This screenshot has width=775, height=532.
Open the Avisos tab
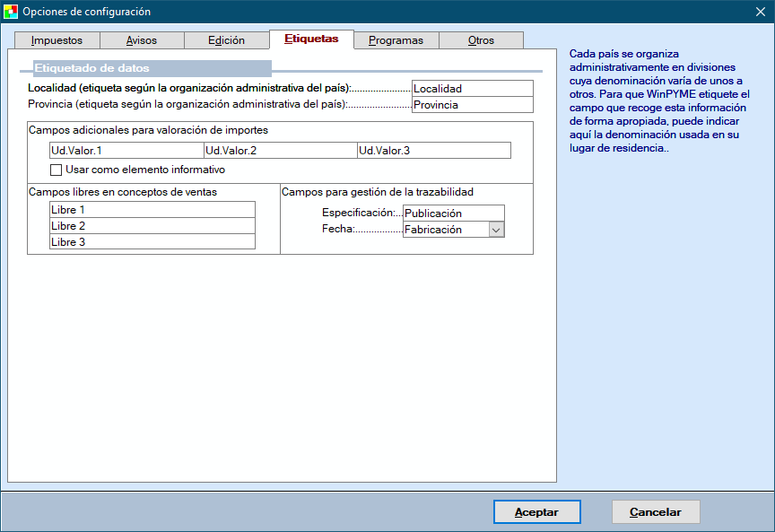tap(142, 40)
